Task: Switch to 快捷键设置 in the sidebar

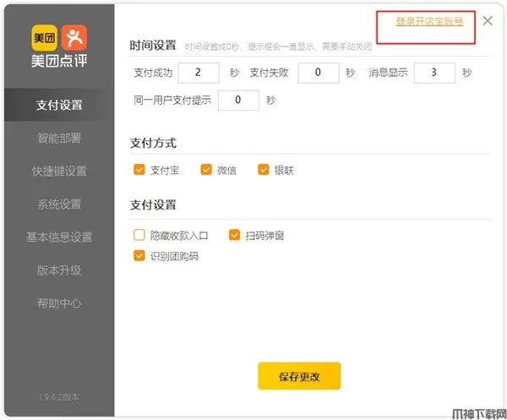Action: pos(59,172)
